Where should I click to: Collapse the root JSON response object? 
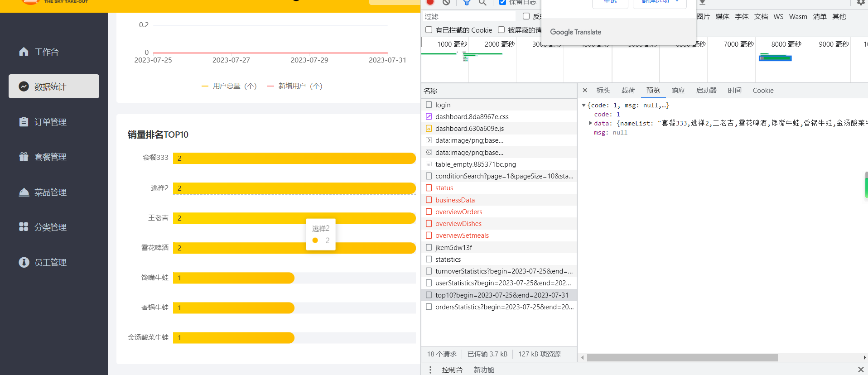[x=583, y=105]
